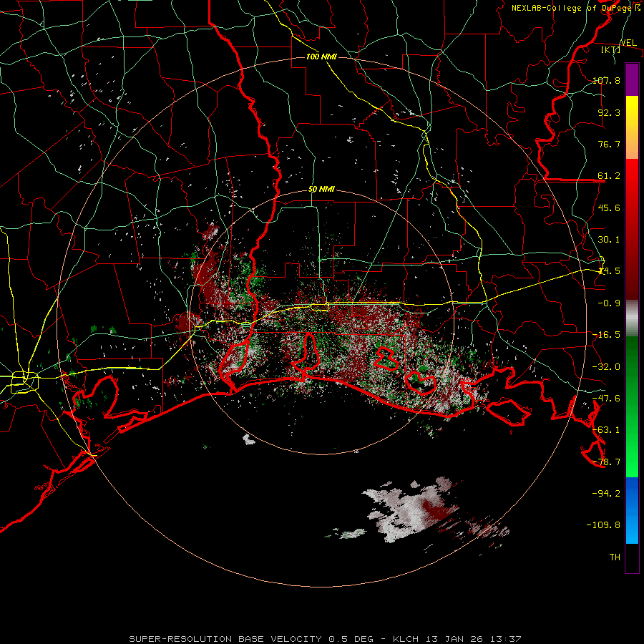Pick the black TH segment of the color bar
Image resolution: width=644 pixels, height=644 pixels.
[632, 557]
